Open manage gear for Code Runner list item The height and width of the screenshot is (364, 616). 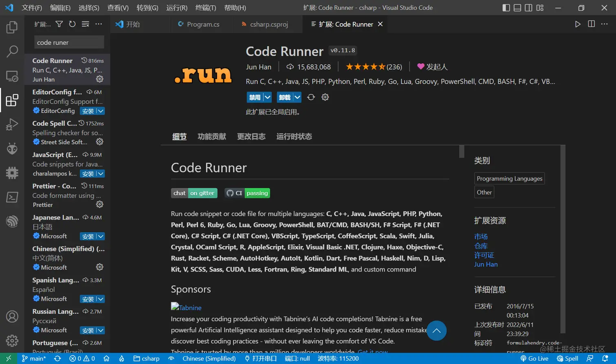99,79
